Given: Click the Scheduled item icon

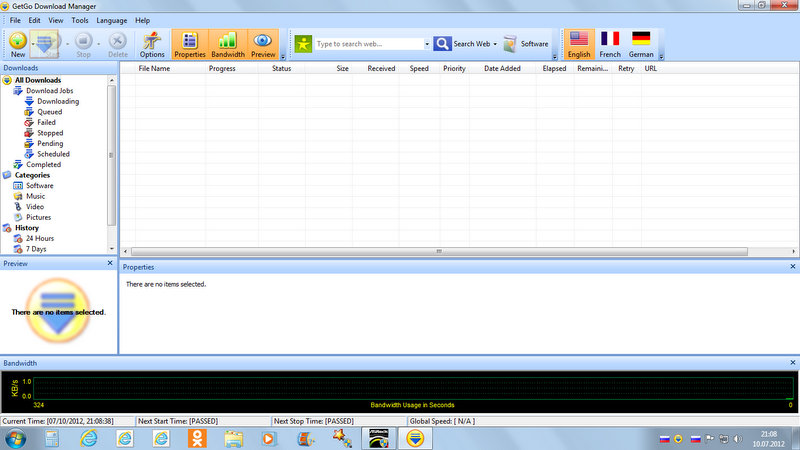Looking at the screenshot, I should pyautogui.click(x=29, y=154).
